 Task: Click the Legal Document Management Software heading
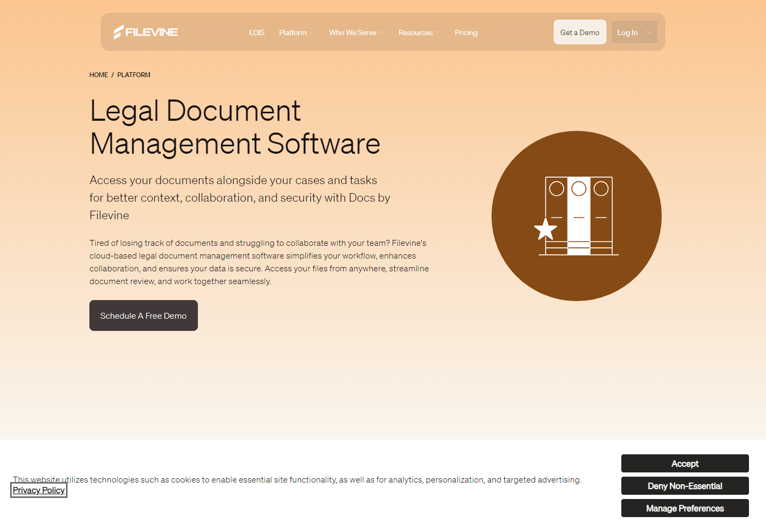pyautogui.click(x=235, y=127)
